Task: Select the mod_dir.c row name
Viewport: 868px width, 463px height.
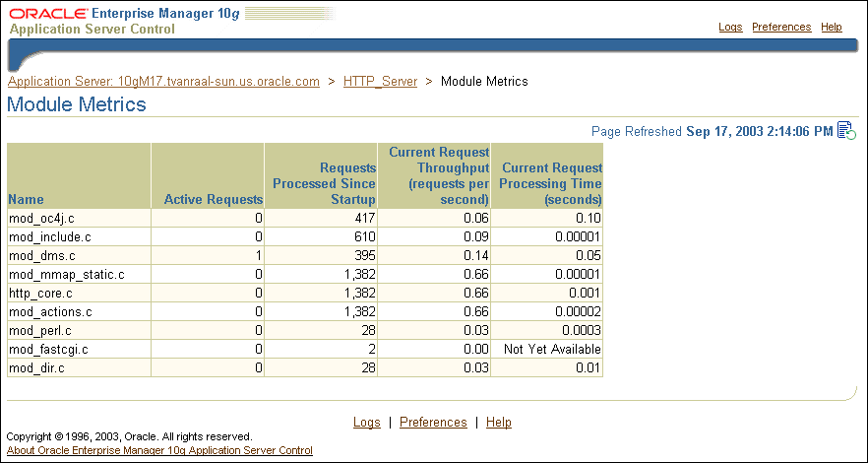Action: pos(37,368)
